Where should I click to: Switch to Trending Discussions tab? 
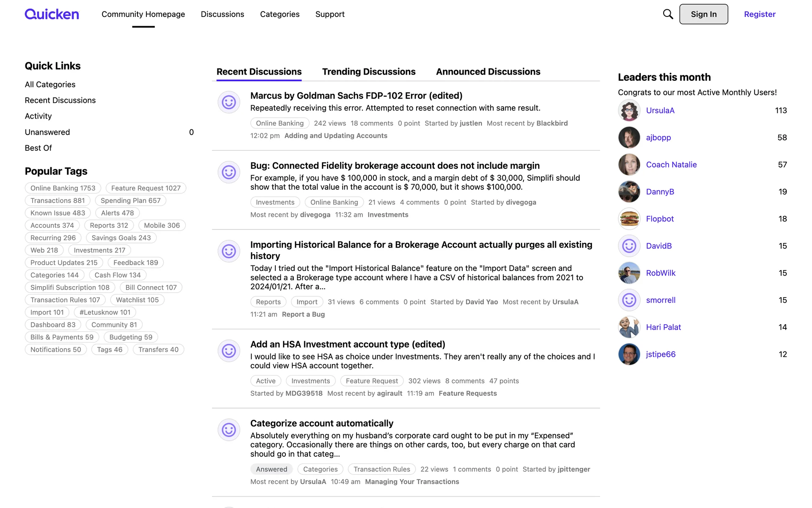click(x=369, y=72)
